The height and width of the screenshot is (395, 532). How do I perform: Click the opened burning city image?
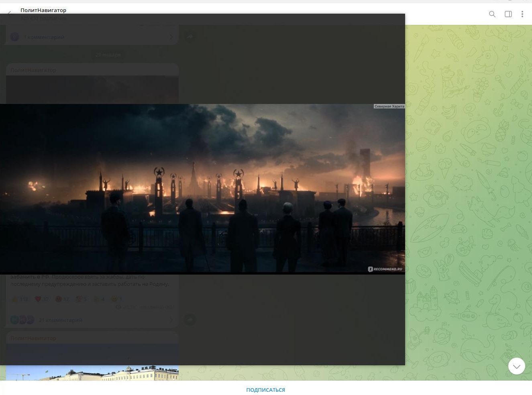(202, 189)
